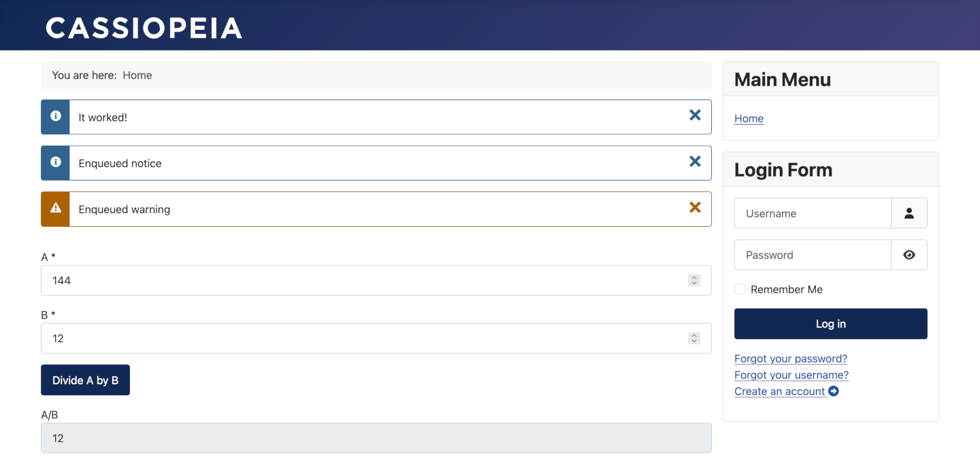The width and height of the screenshot is (980, 468).
Task: Click the Log in button
Action: click(830, 324)
